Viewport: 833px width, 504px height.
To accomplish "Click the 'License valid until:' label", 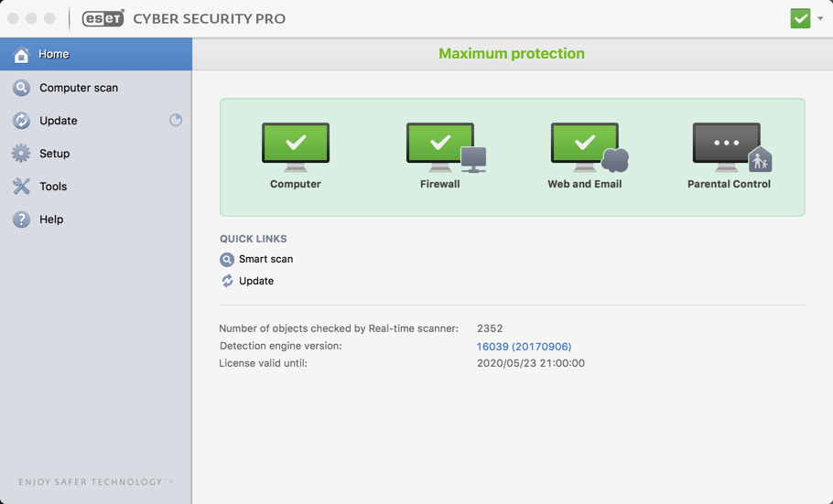I will pos(263,363).
